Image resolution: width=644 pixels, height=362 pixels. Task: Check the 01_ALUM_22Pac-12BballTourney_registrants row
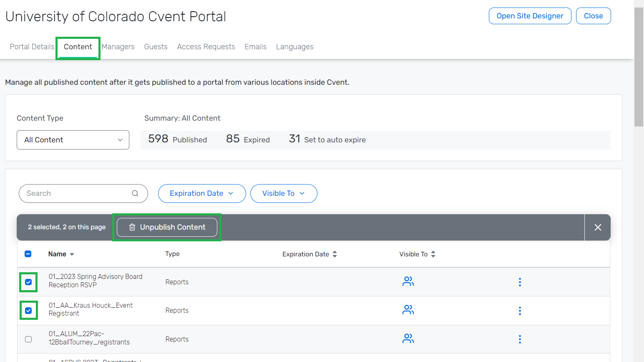tap(28, 339)
